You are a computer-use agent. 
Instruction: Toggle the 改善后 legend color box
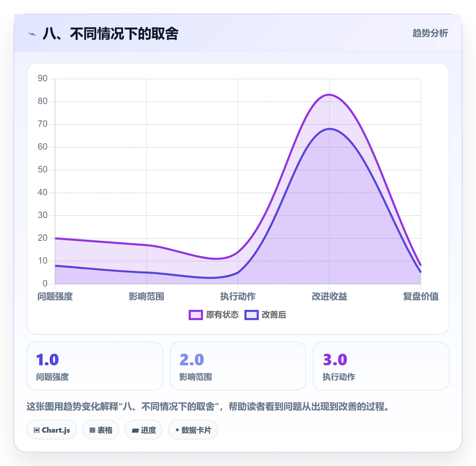252,315
